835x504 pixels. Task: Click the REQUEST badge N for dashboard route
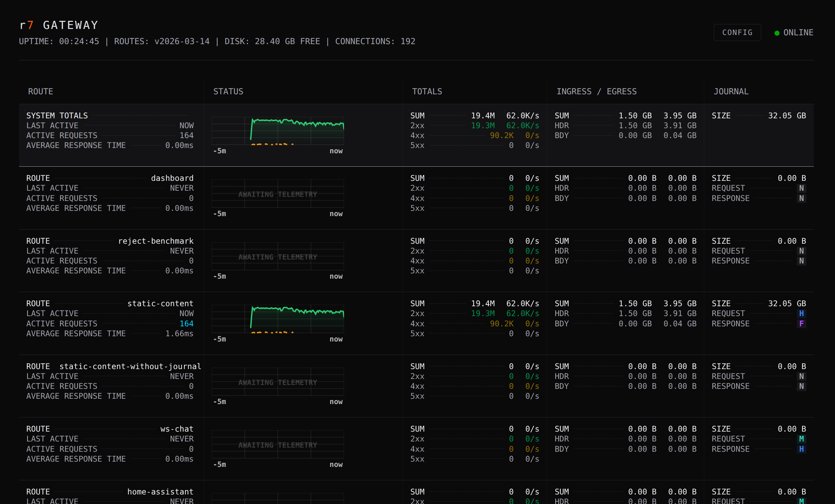coord(801,188)
